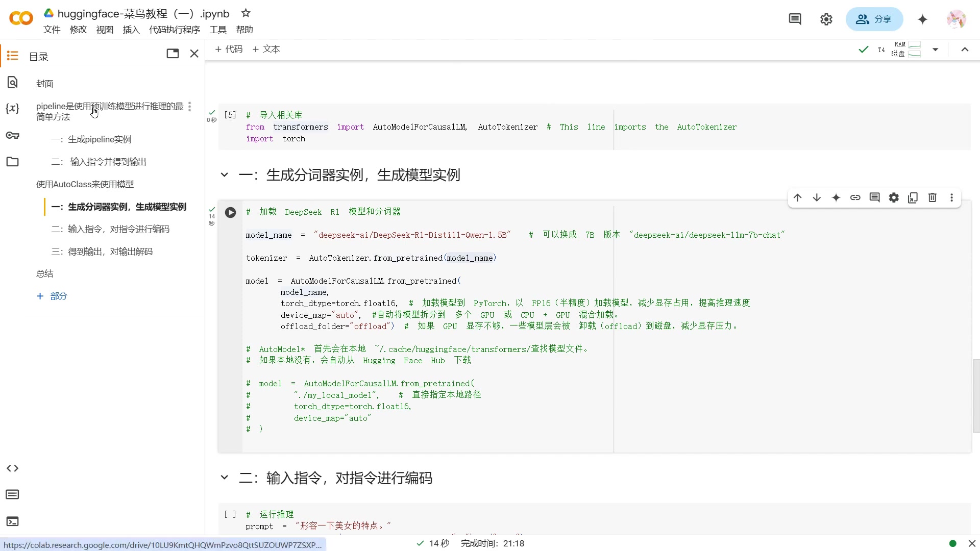The height and width of the screenshot is (551, 980).
Task: Open the 帮助 menu
Action: [x=244, y=30]
